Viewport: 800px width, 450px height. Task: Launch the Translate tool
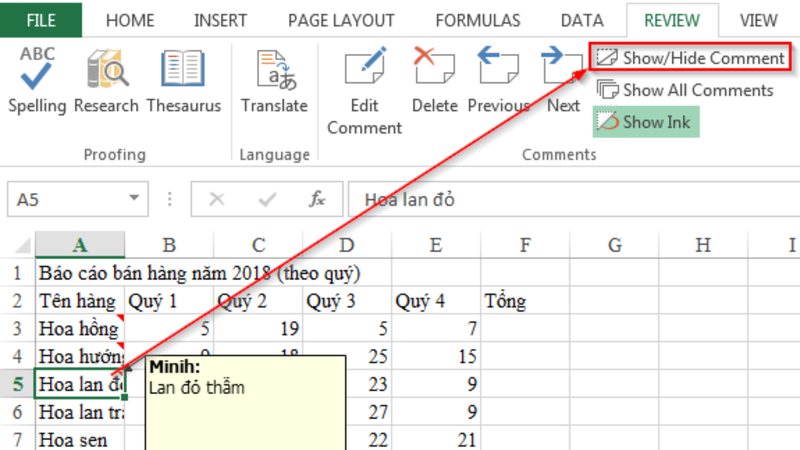[274, 80]
